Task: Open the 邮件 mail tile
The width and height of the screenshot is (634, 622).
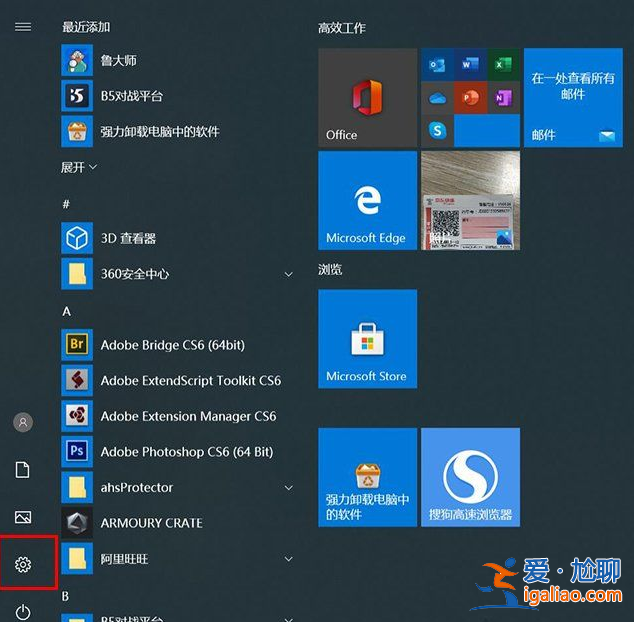Action: click(x=573, y=97)
